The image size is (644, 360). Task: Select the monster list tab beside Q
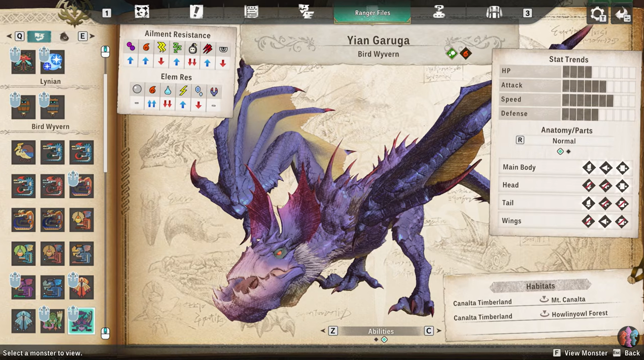39,36
